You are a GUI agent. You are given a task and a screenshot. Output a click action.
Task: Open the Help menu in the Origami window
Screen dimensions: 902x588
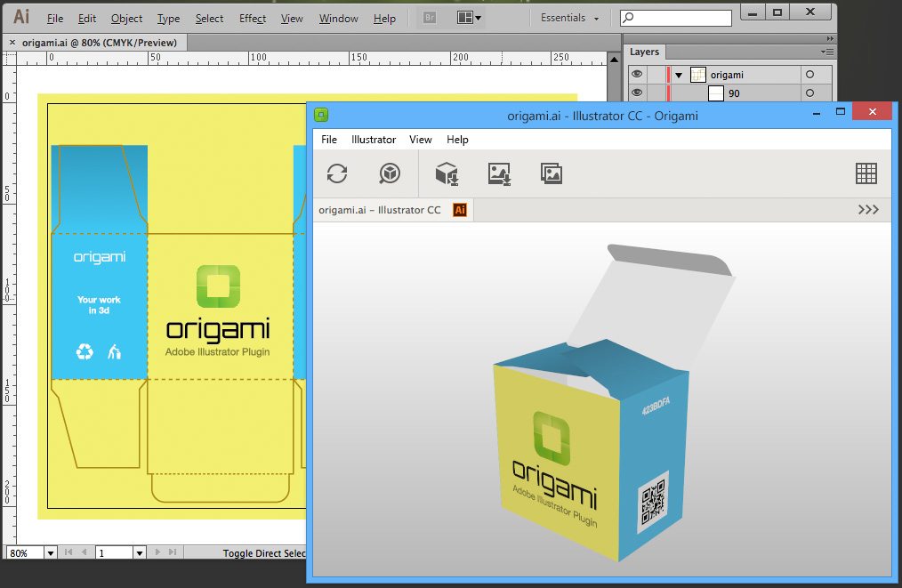457,140
